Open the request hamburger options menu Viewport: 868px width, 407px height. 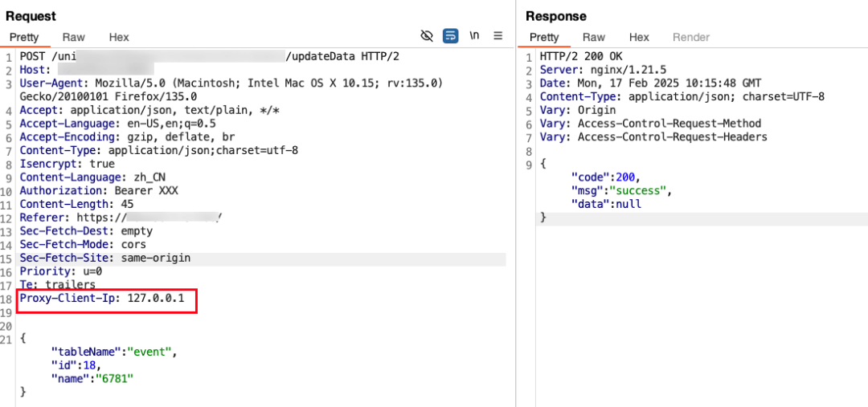point(497,36)
